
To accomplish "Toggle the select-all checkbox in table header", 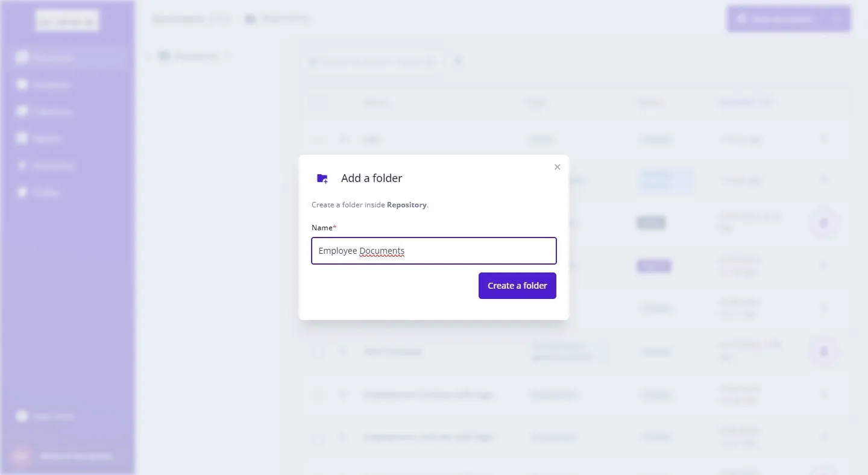I will point(318,102).
